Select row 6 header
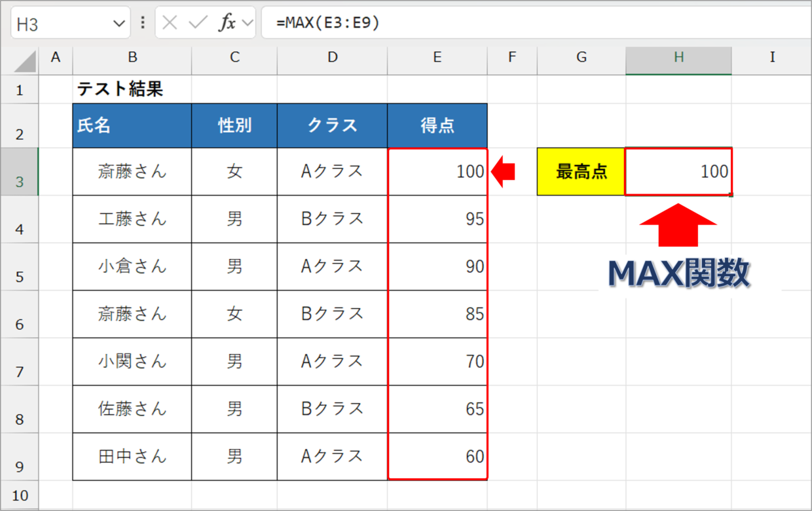The height and width of the screenshot is (511, 812). [x=20, y=314]
